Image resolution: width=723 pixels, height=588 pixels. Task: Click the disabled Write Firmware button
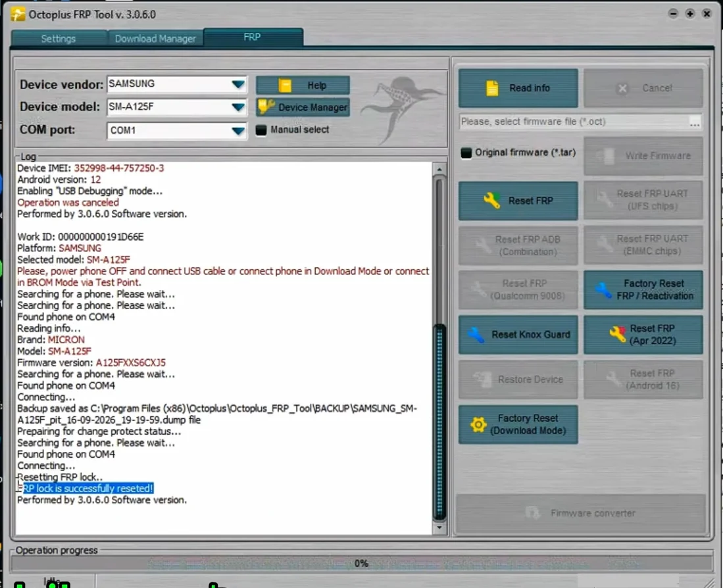(643, 156)
